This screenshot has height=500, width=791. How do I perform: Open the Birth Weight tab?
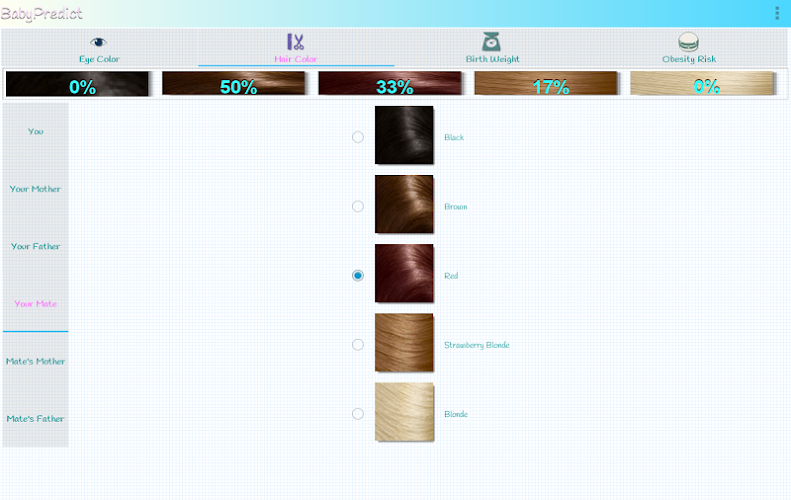(492, 48)
